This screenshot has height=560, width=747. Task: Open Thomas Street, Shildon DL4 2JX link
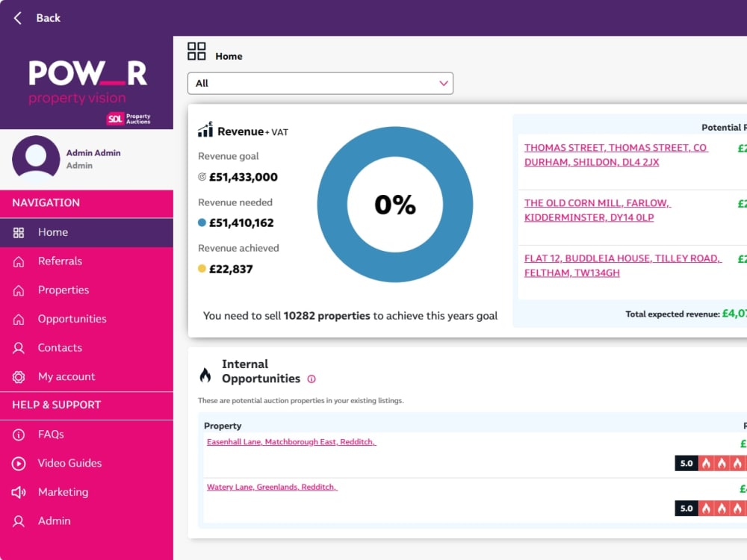tap(616, 155)
